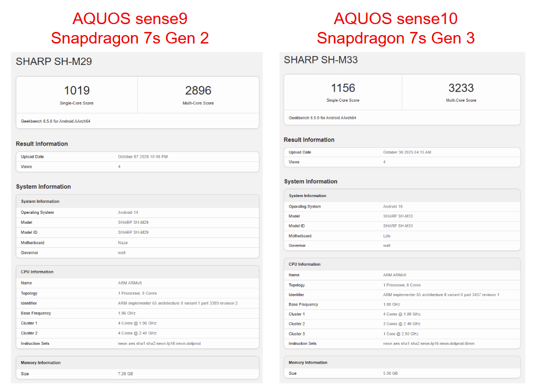The height and width of the screenshot is (392, 533).
Task: Click the 1.96 GHz base frequency value
Action: [x=127, y=313]
